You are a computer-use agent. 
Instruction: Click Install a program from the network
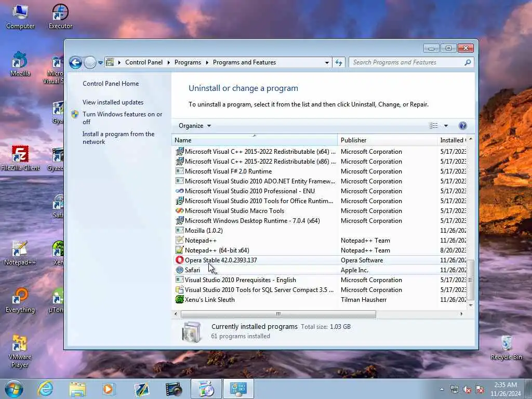118,138
